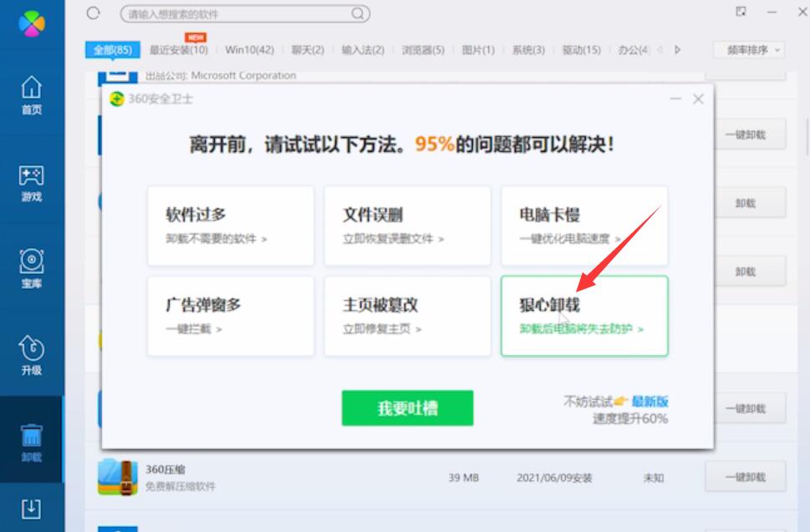Open the 首页 home section in sidebar
The image size is (810, 532).
point(32,95)
